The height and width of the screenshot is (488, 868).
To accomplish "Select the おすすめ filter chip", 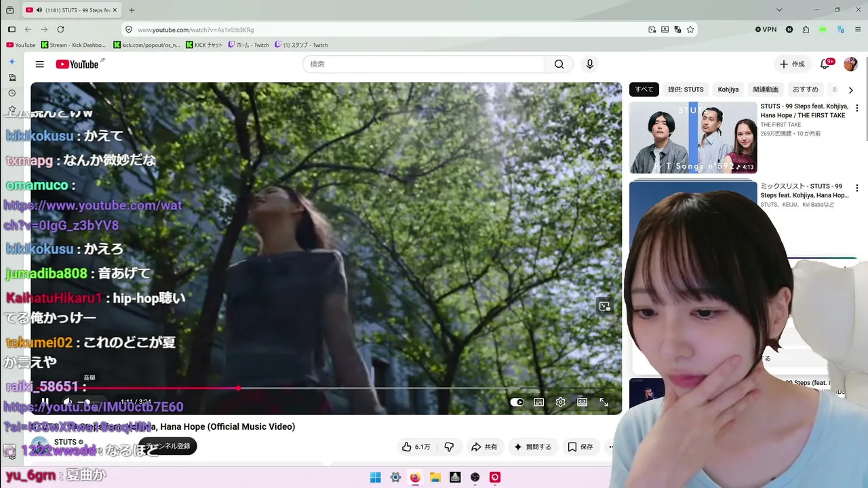I will pos(806,89).
